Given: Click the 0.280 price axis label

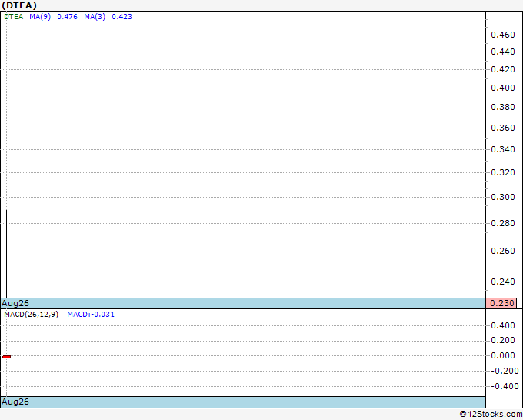Looking at the screenshot, I should pyautogui.click(x=503, y=223).
